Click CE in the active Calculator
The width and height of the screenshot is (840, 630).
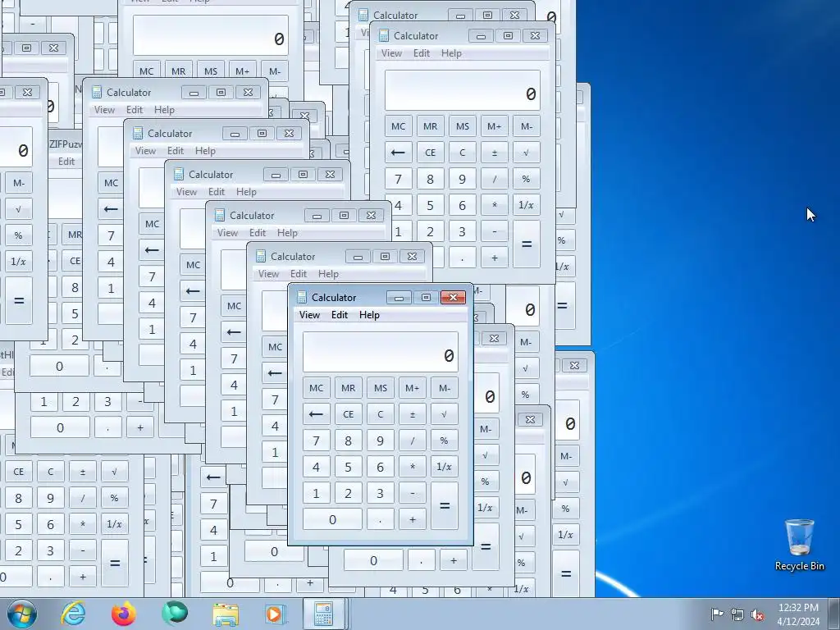coord(348,414)
